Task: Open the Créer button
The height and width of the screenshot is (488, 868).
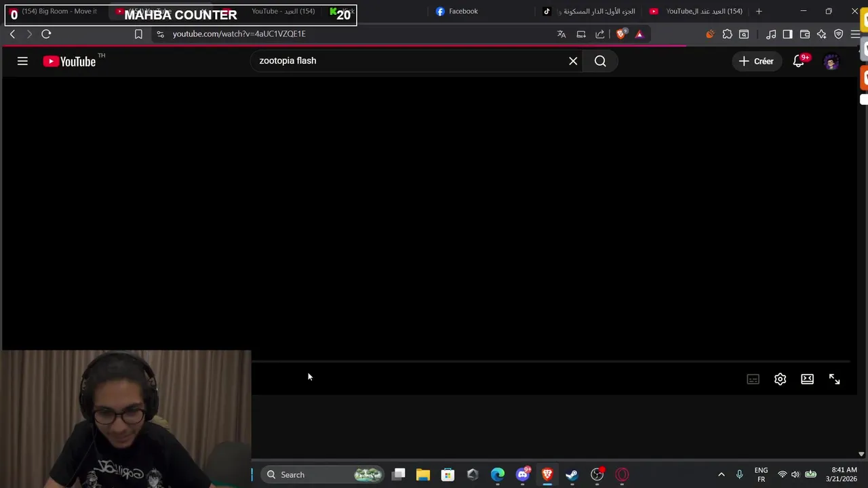Action: pyautogui.click(x=756, y=61)
